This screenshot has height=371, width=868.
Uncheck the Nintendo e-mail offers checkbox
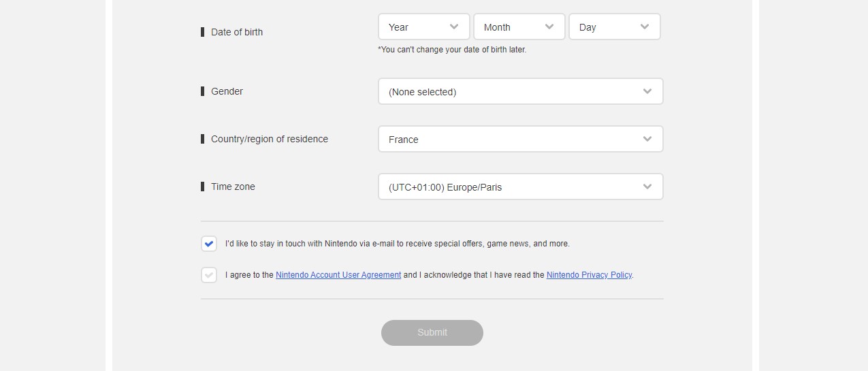pos(209,244)
